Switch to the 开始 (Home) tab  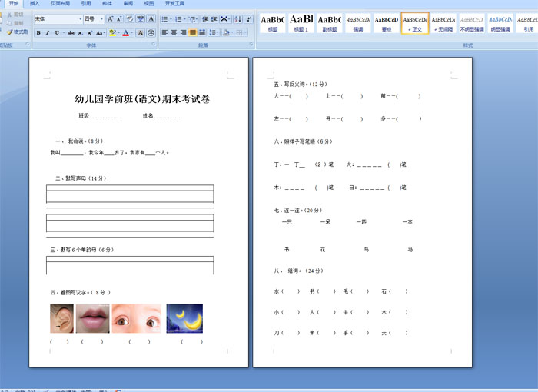pyautogui.click(x=14, y=3)
